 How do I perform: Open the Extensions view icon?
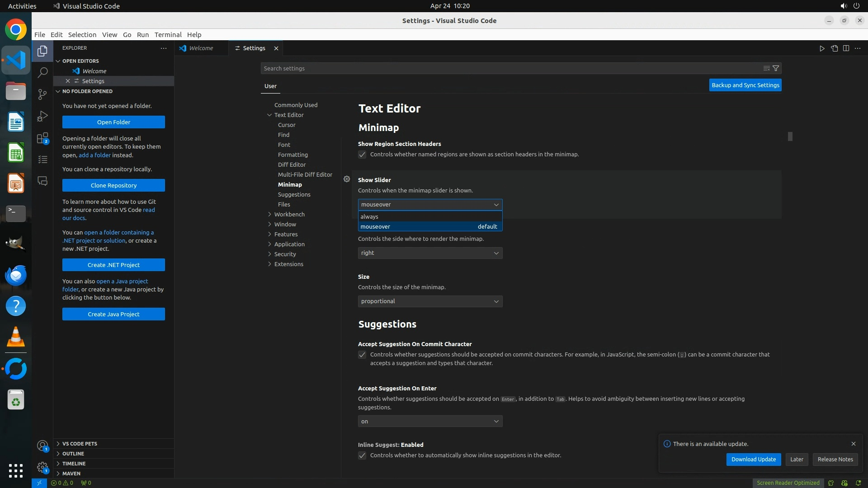[x=42, y=138]
